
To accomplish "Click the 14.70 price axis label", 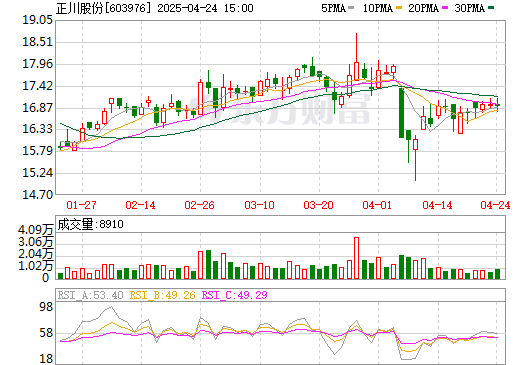I will [37, 195].
